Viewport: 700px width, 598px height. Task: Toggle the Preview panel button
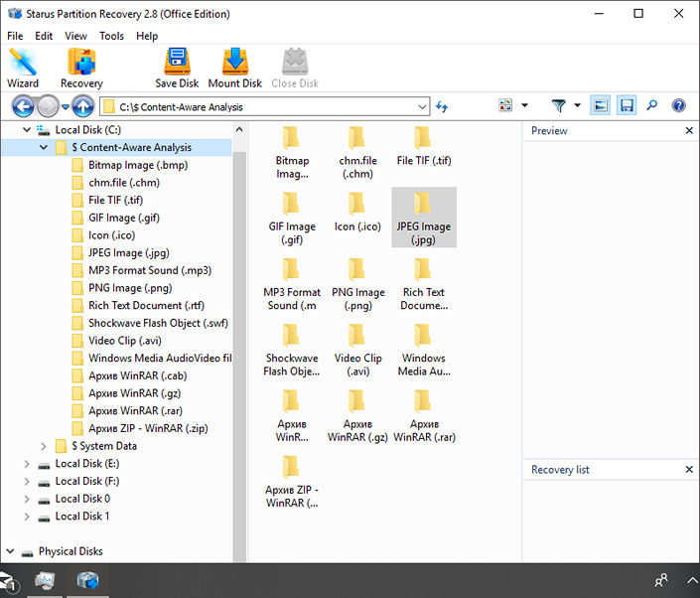[600, 105]
